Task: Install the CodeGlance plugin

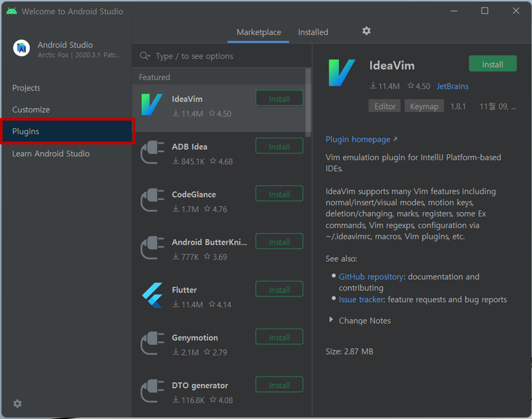Action: coord(279,194)
